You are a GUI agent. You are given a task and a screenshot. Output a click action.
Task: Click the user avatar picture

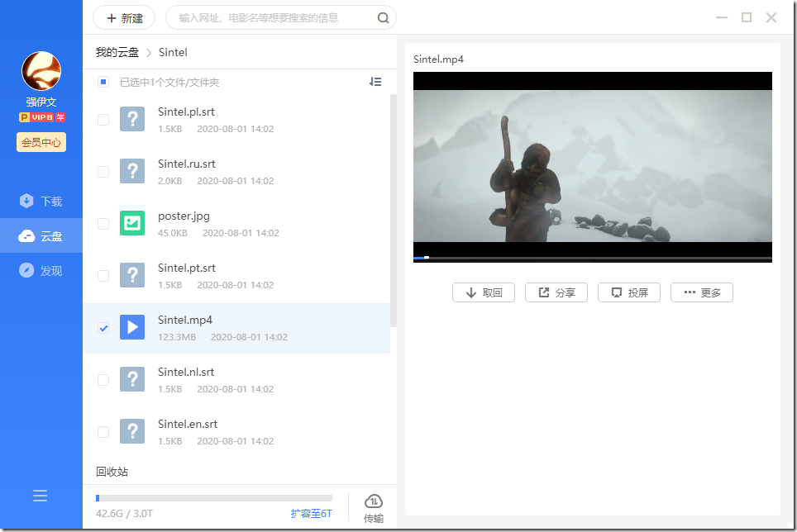[41, 71]
